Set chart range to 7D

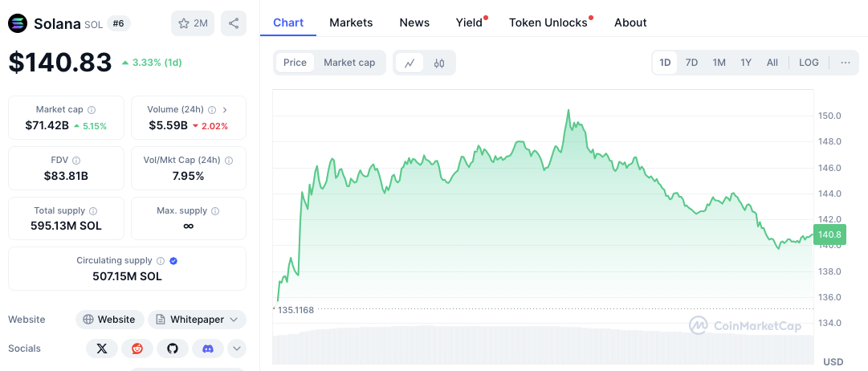coord(691,63)
